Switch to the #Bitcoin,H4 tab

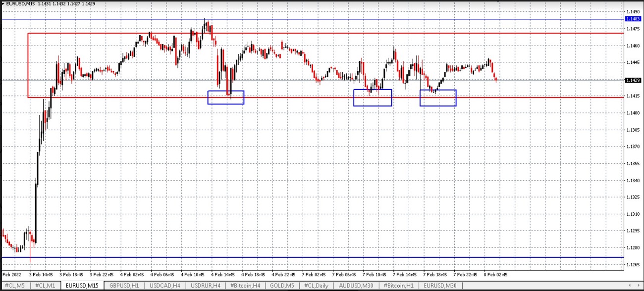click(x=245, y=286)
